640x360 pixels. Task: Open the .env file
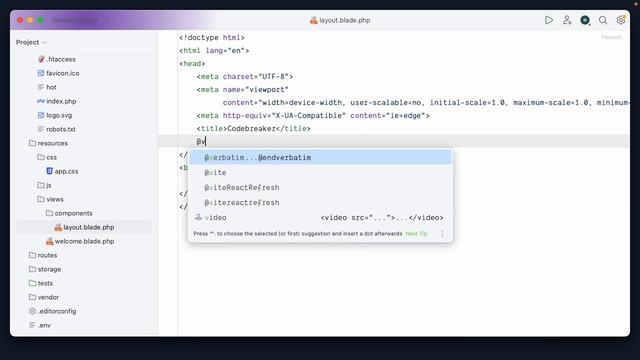(x=40, y=325)
